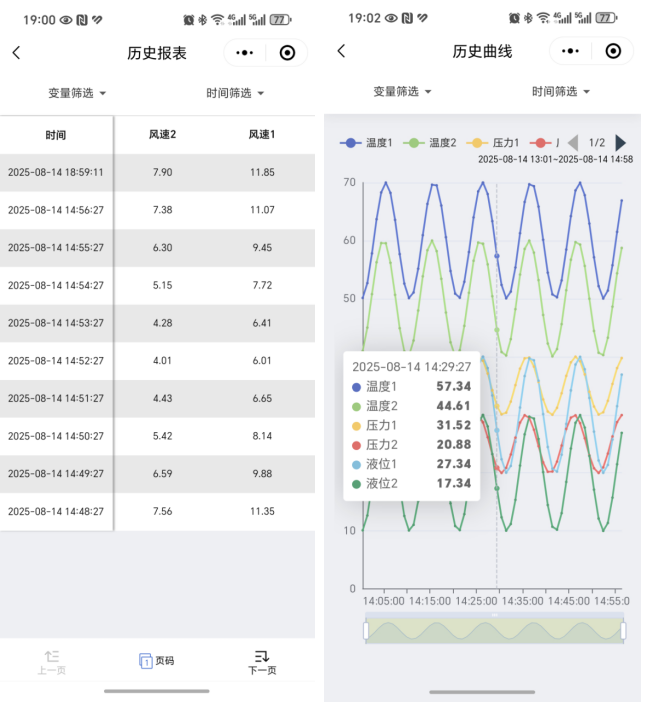This screenshot has height=707, width=648.
Task: Select the 风速1 column header
Action: [262, 134]
